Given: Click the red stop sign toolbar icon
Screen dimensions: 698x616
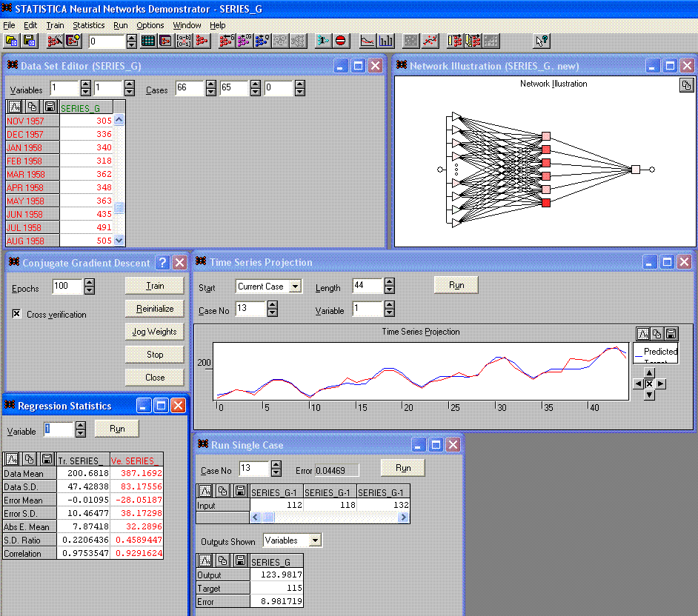Looking at the screenshot, I should (x=341, y=41).
